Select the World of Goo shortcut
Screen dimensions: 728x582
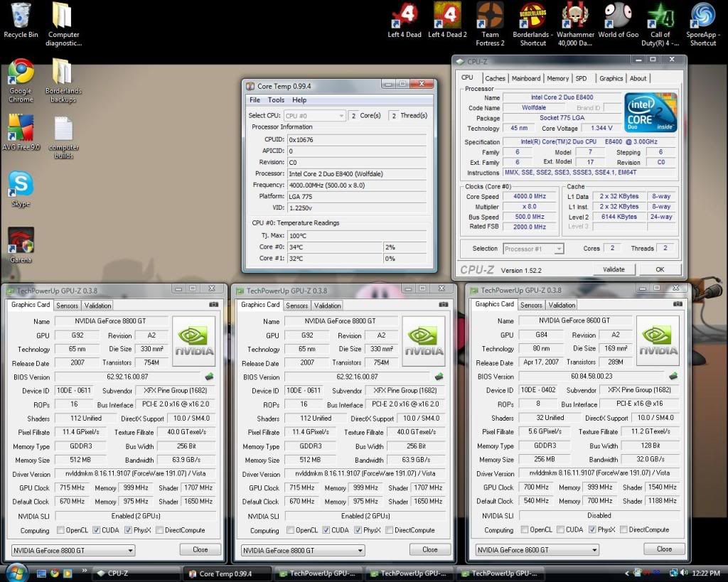(x=618, y=21)
